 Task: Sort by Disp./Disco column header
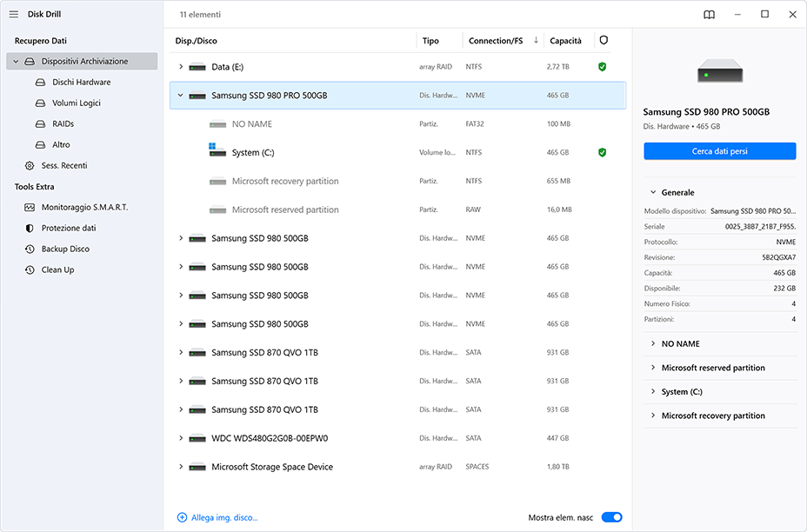[196, 41]
